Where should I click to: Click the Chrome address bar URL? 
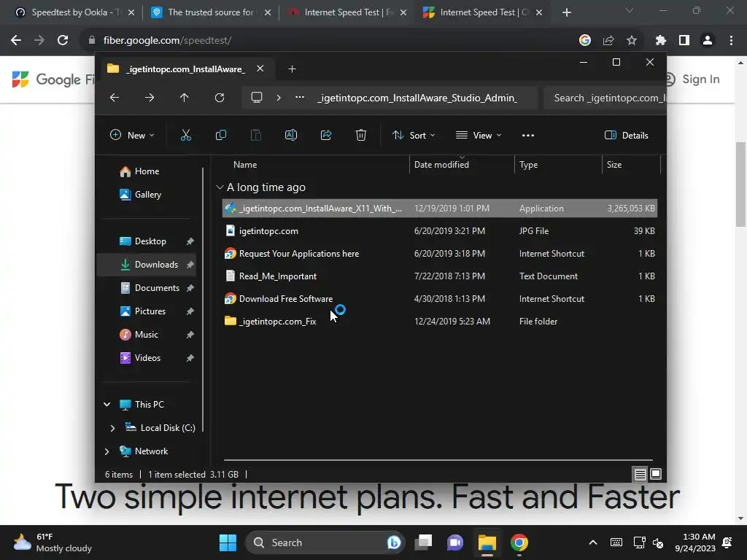167,41
